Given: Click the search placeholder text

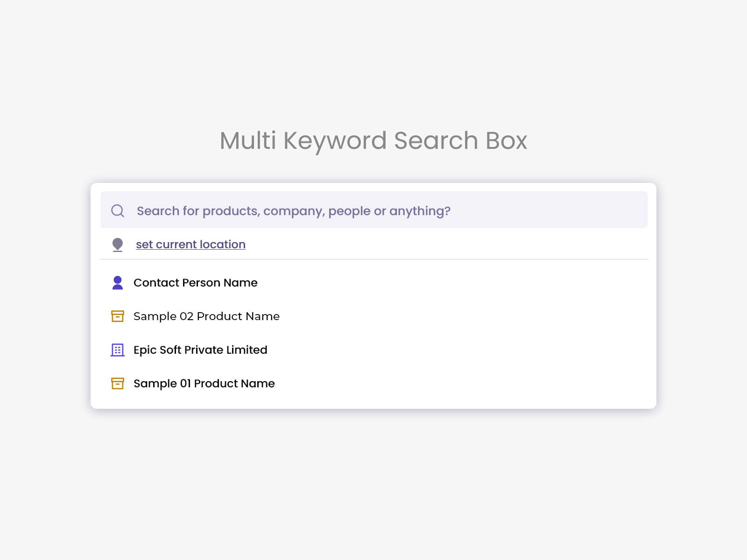Looking at the screenshot, I should (x=294, y=210).
